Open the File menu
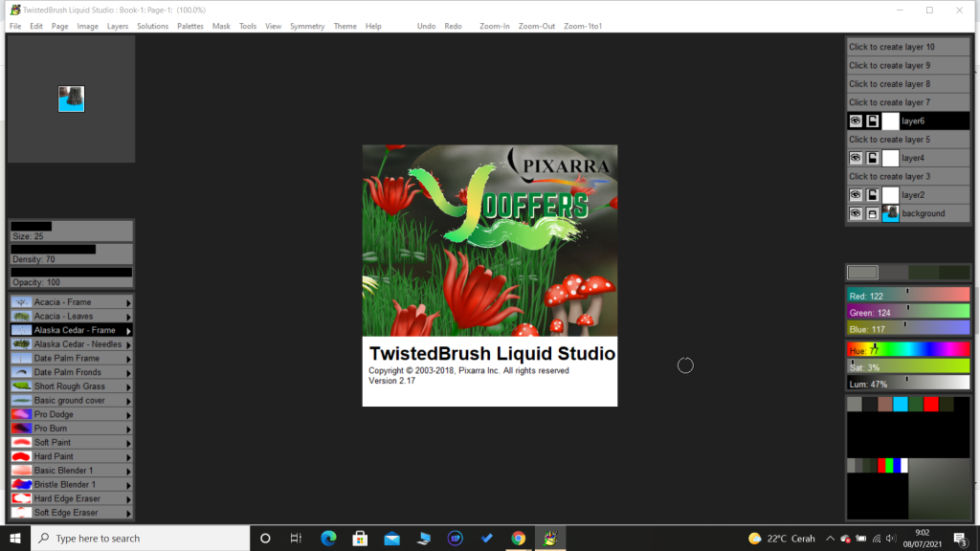 tap(15, 26)
